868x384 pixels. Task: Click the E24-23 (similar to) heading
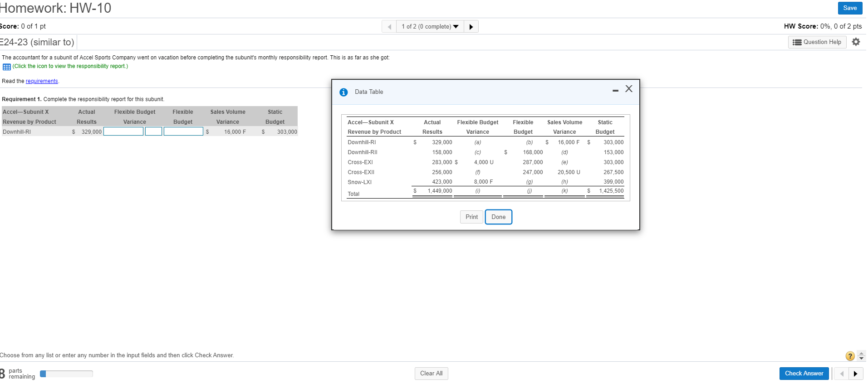[37, 42]
